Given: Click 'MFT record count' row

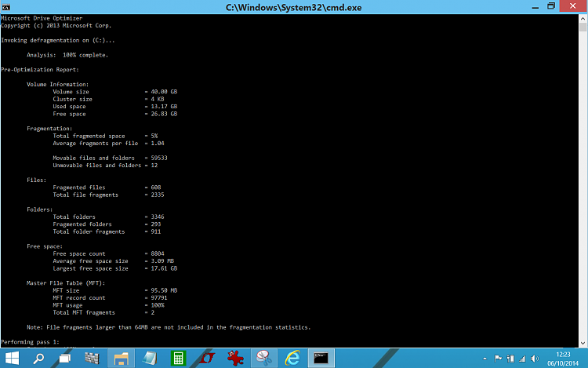Looking at the screenshot, I should click(111, 297).
